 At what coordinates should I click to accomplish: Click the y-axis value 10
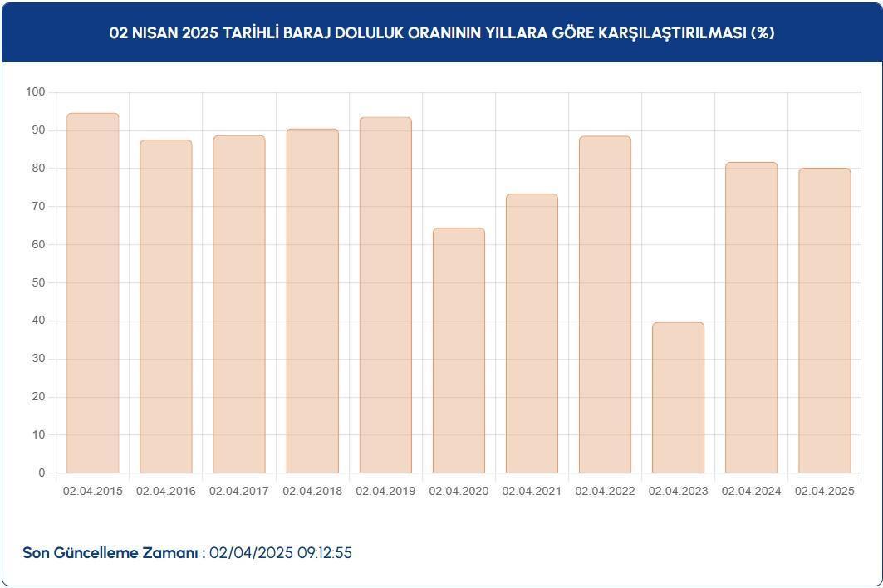coord(39,435)
